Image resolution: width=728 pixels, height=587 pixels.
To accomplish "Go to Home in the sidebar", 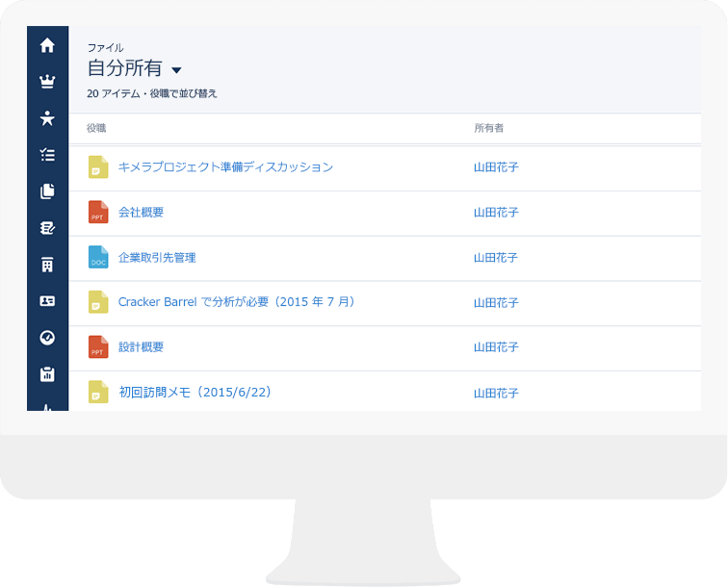I will [47, 45].
